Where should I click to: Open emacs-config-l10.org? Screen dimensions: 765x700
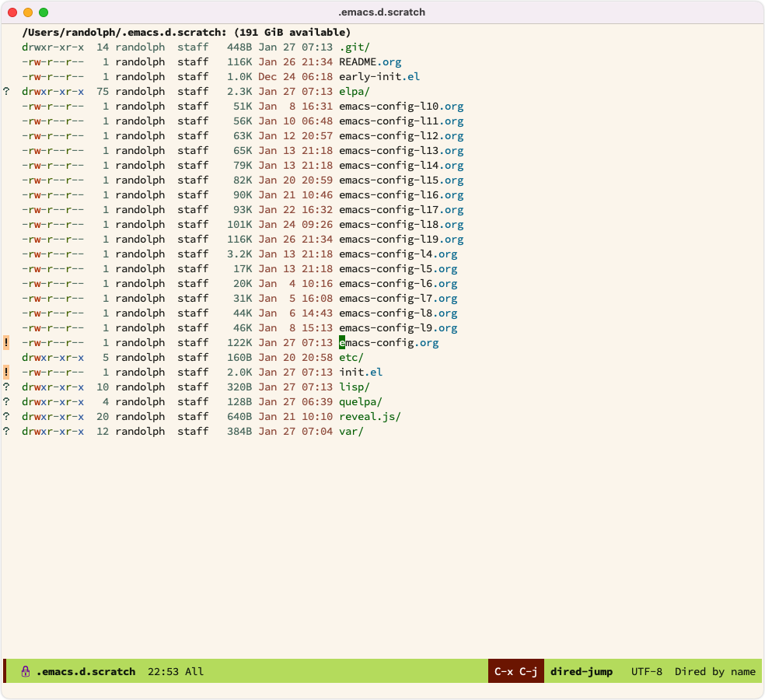pos(401,107)
